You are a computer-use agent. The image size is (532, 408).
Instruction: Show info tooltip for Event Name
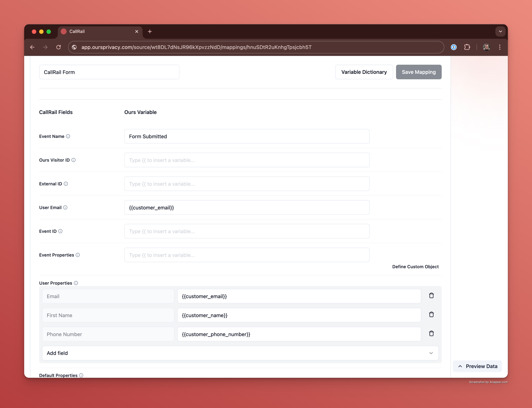(68, 136)
